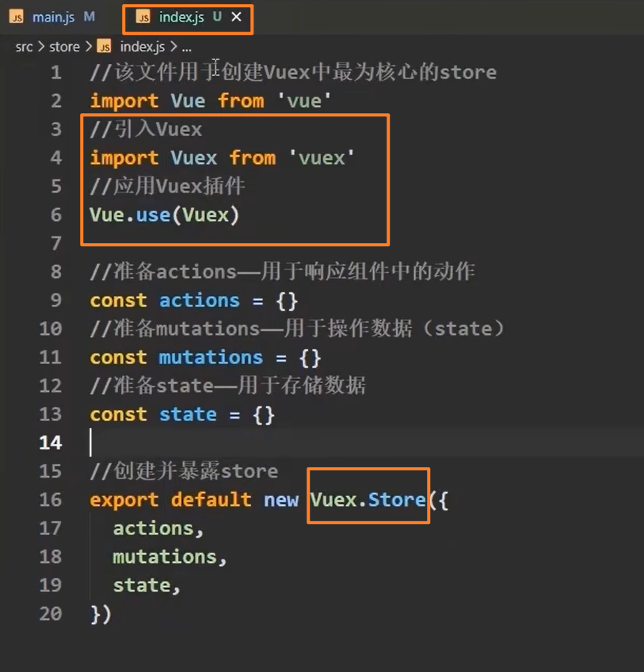This screenshot has height=672, width=644.
Task: Click 'actions,' on line 17
Action: [158, 529]
